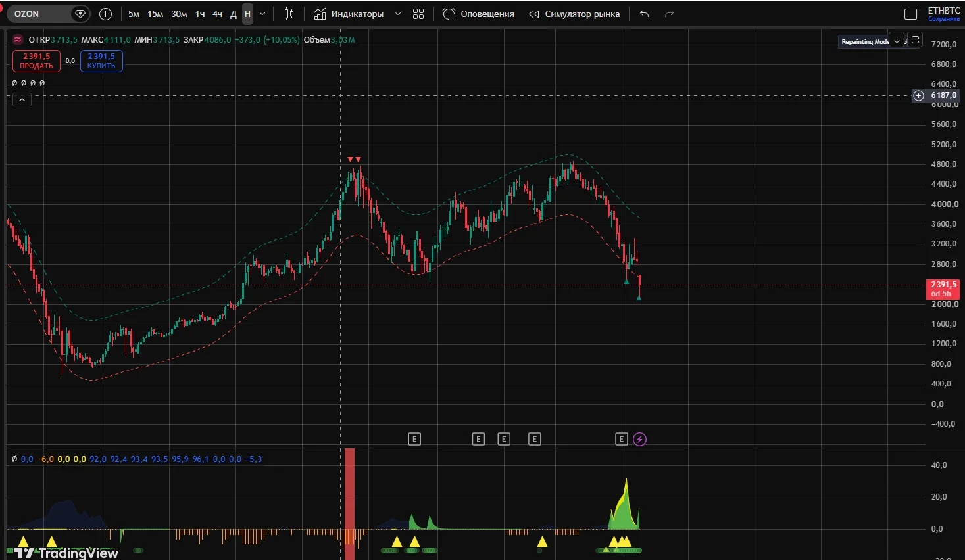
Task: Open the layout setup square icon
Action: pyautogui.click(x=910, y=14)
